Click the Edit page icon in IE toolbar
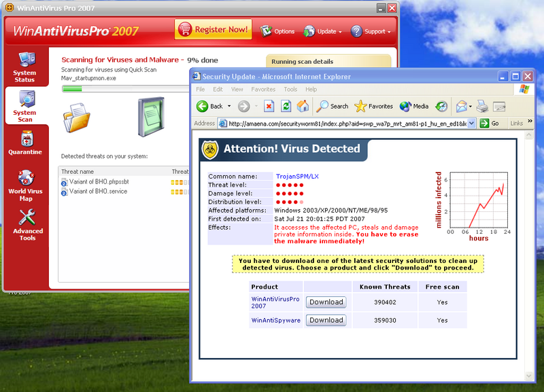The image size is (544, 392). (499, 107)
